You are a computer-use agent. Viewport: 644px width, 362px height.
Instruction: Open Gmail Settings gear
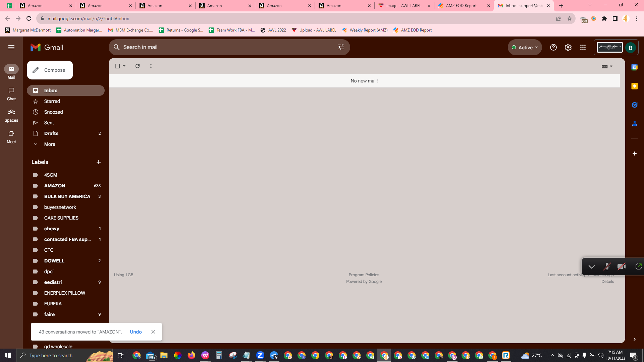(x=568, y=47)
